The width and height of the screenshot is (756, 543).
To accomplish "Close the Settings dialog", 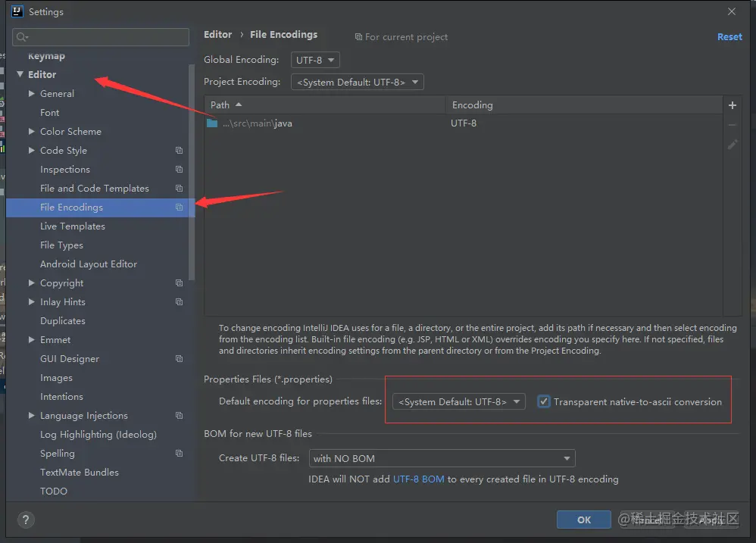I will click(x=732, y=11).
